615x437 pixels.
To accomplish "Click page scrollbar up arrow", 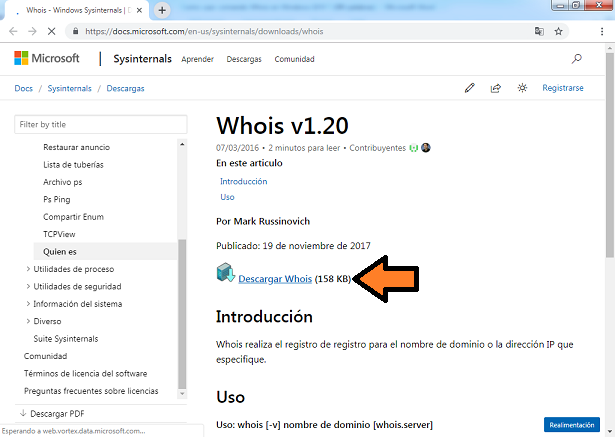I will [x=610, y=47].
